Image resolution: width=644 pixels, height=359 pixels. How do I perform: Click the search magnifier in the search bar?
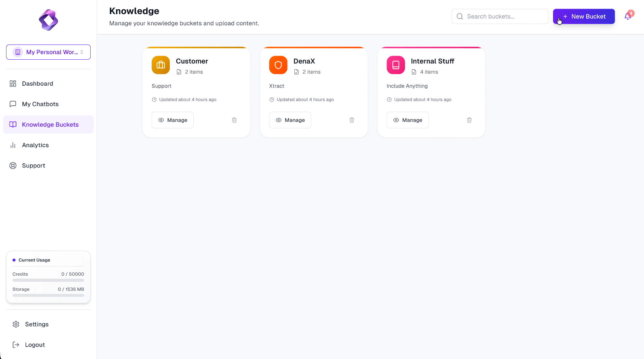point(460,16)
